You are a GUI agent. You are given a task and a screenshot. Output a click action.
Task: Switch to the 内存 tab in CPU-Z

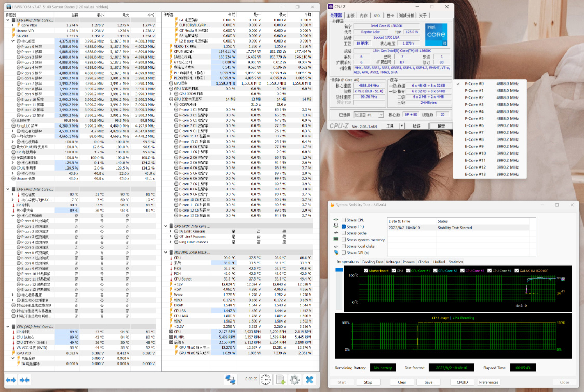364,16
